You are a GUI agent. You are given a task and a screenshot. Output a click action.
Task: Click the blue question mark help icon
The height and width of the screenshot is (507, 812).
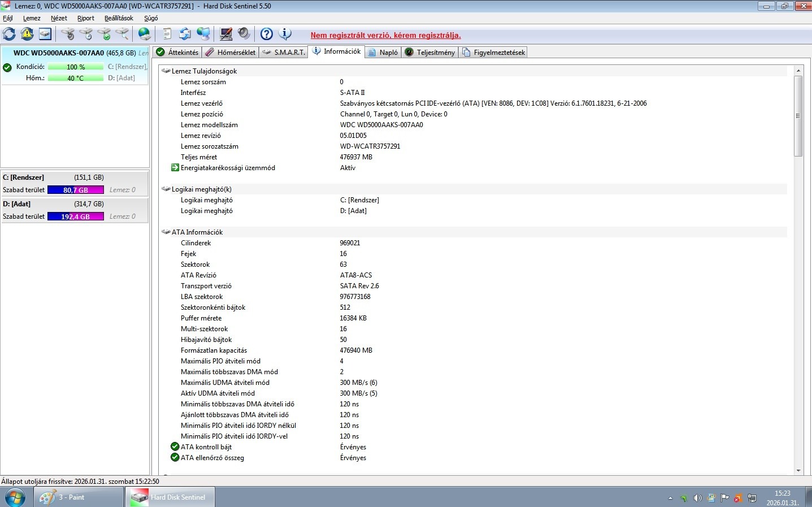point(267,34)
